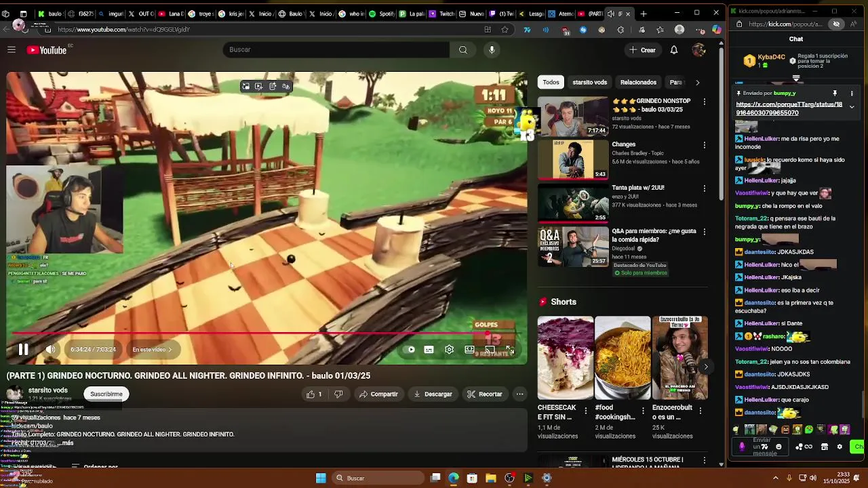Open the 'Changes' Charles Bradley video
The image size is (868, 488).
(573, 160)
